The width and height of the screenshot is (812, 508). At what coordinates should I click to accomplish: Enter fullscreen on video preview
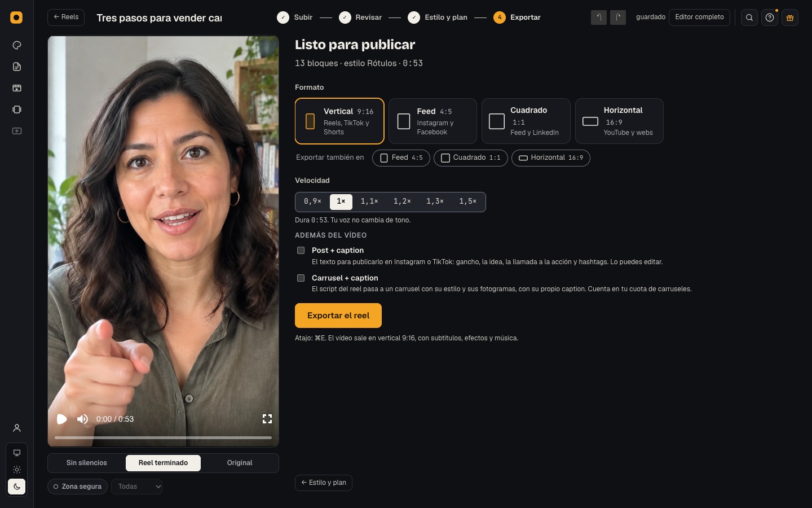tap(267, 419)
